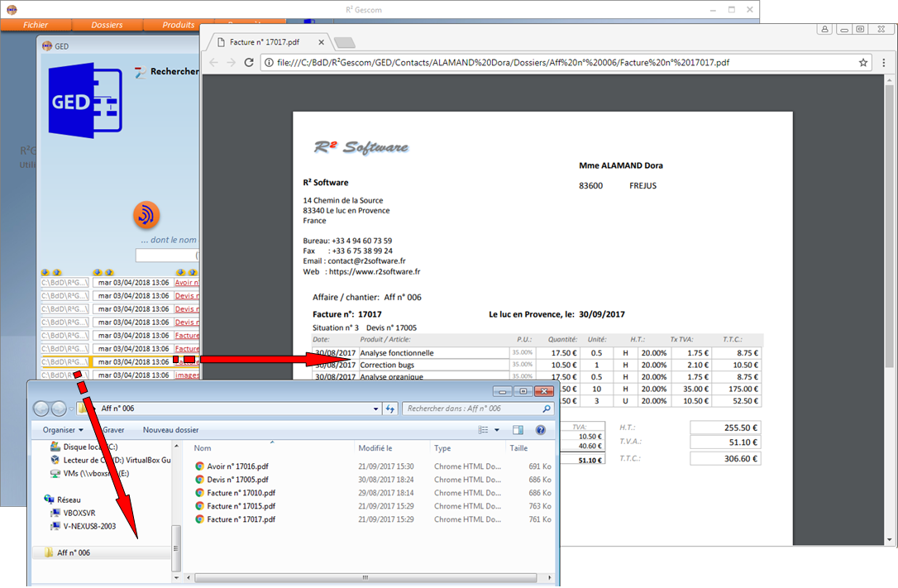The width and height of the screenshot is (898, 588).
Task: Expand the Explorer address bar dropdown
Action: point(375,409)
